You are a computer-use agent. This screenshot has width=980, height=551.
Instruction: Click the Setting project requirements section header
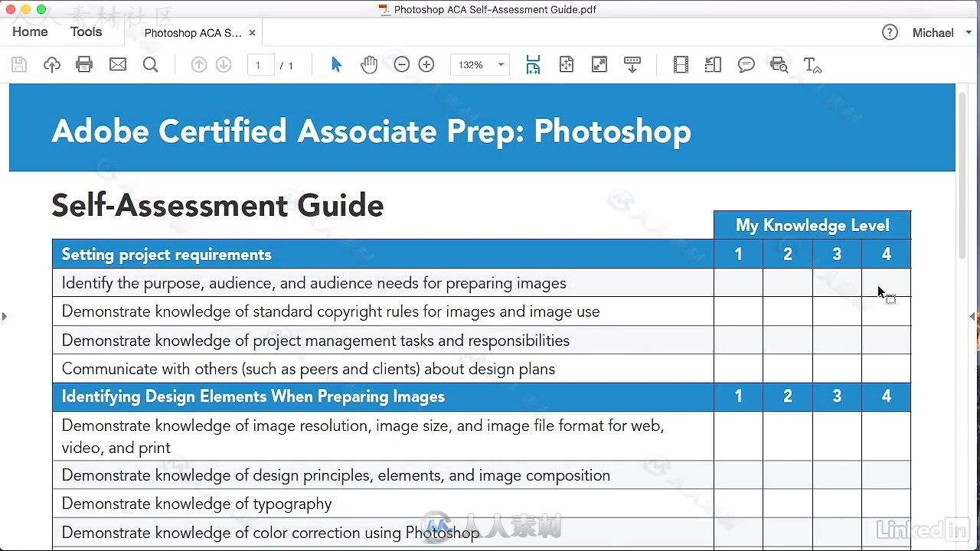(x=383, y=254)
